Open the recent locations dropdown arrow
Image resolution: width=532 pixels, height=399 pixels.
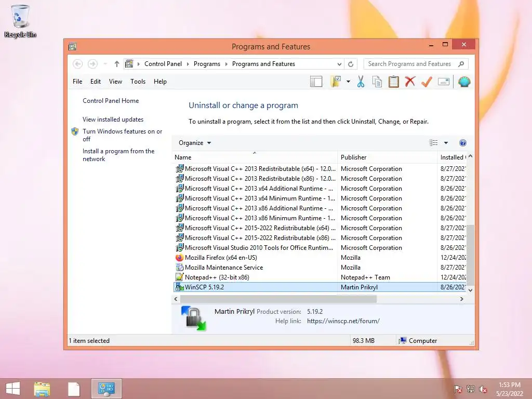pyautogui.click(x=105, y=64)
